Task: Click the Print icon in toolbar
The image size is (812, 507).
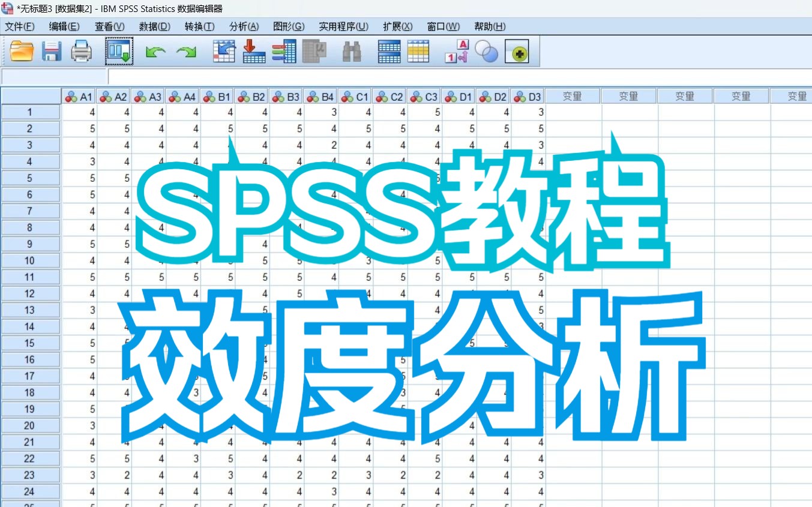Action: click(x=81, y=52)
